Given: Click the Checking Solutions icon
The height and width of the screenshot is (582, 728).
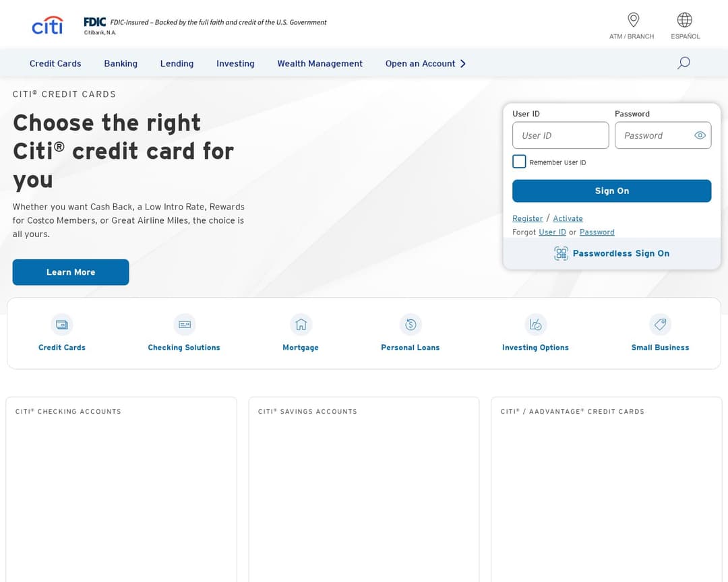Looking at the screenshot, I should pos(184,325).
